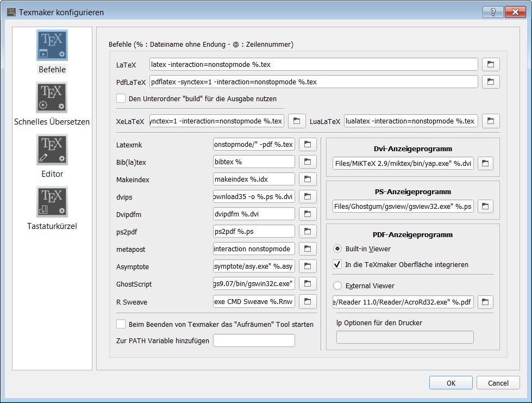
Task: Browse for the LaTeX executable
Action: [x=490, y=64]
